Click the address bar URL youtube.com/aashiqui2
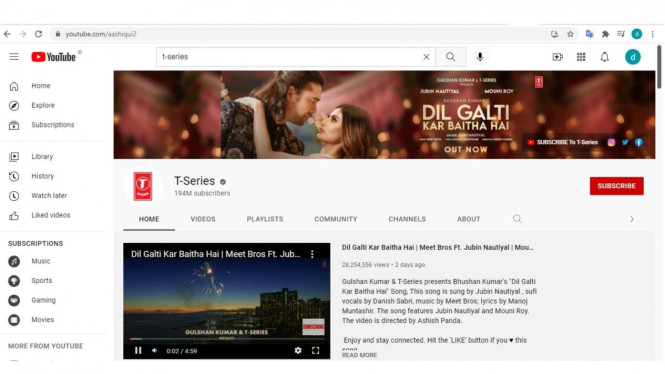Screen dimensions: 665x374 [x=101, y=34]
